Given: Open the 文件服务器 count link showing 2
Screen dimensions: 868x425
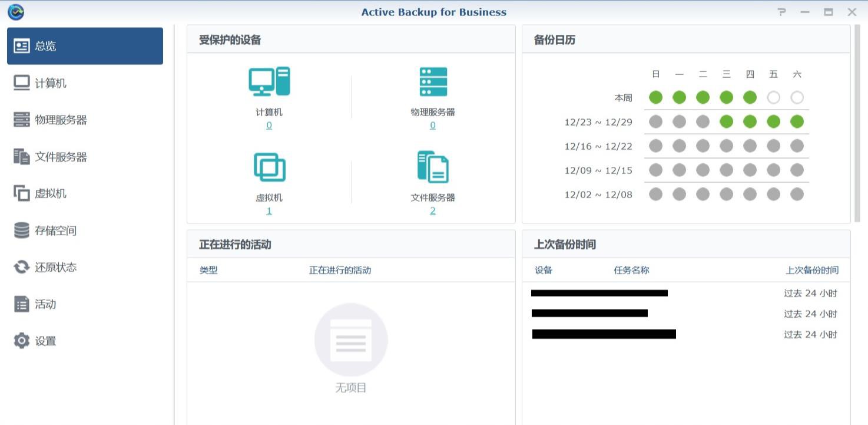Looking at the screenshot, I should pyautogui.click(x=433, y=211).
